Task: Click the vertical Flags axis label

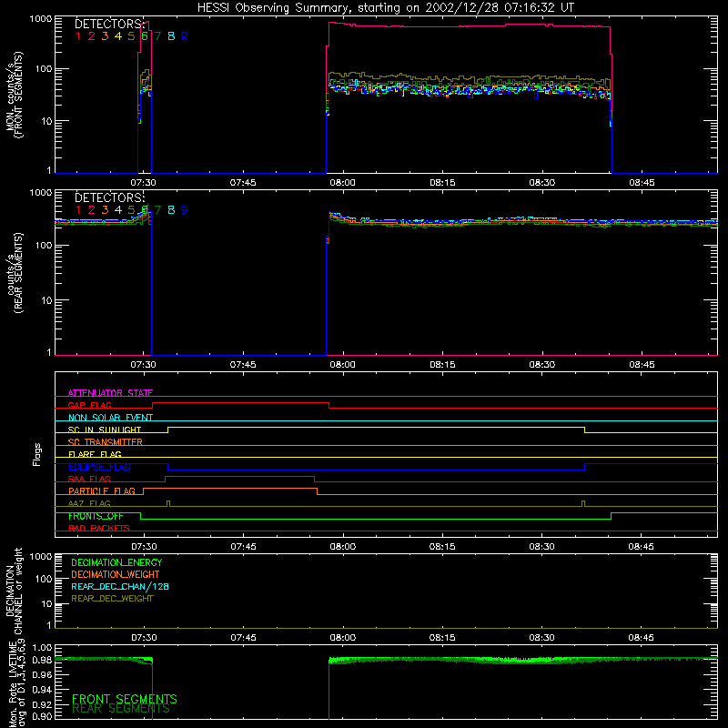Action: (37, 454)
